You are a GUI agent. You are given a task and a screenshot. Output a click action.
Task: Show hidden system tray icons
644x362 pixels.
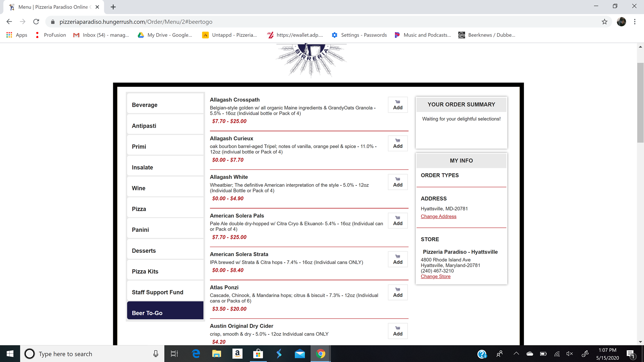point(516,354)
